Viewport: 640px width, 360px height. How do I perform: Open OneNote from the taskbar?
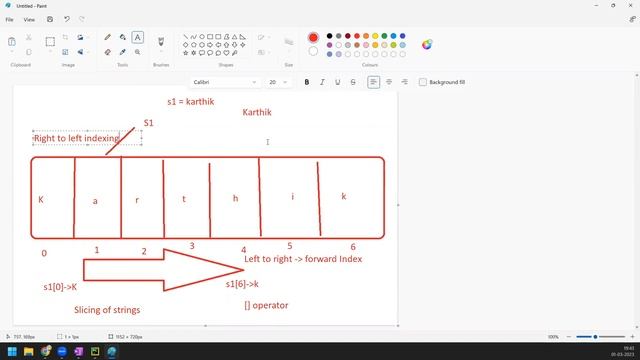coord(78,351)
